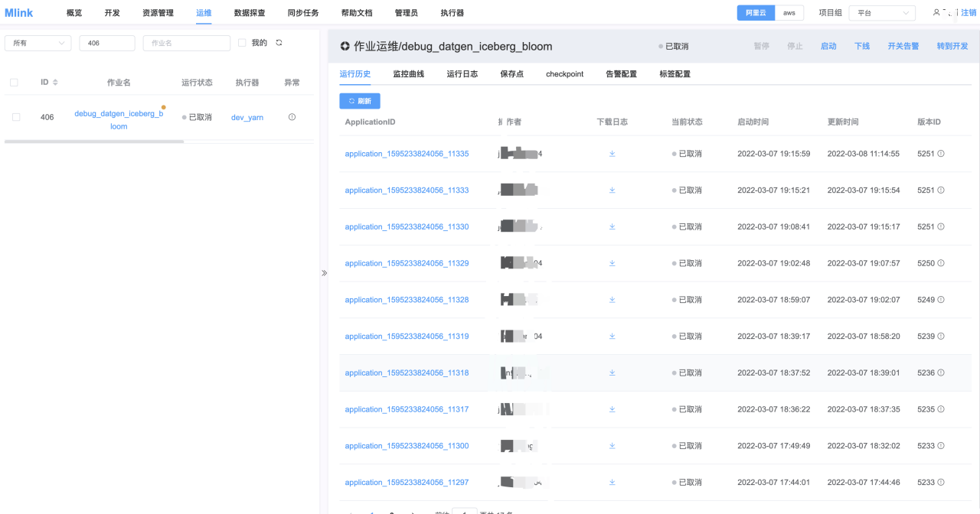Check the box for job 406
980x514 pixels.
(x=16, y=117)
